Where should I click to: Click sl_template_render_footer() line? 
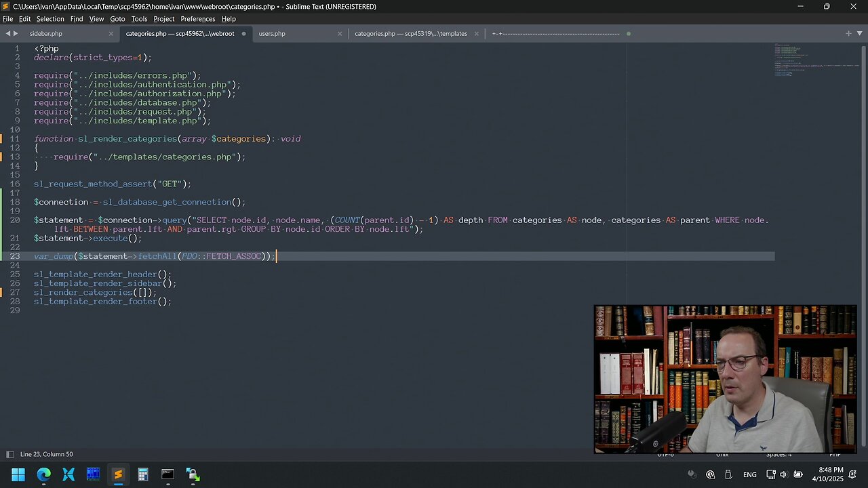point(102,302)
